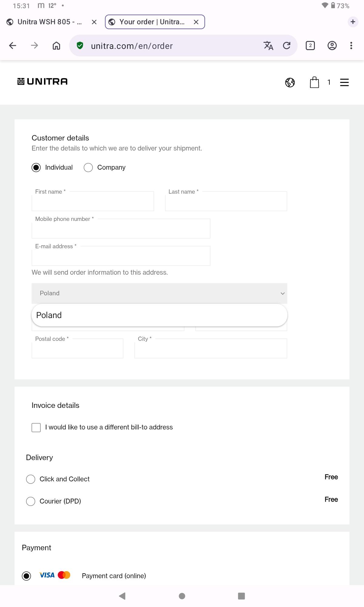This screenshot has height=607, width=364.
Task: Open the browser three-dot overflow menu
Action: (x=351, y=46)
